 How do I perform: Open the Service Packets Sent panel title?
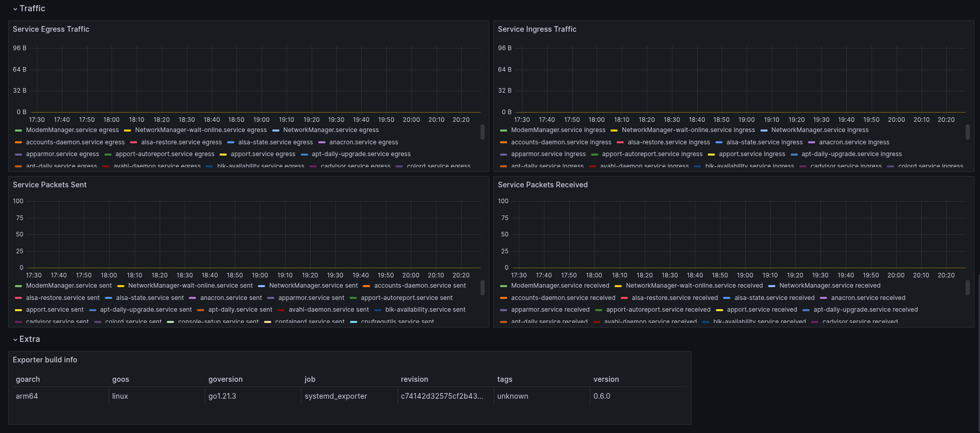click(x=50, y=185)
